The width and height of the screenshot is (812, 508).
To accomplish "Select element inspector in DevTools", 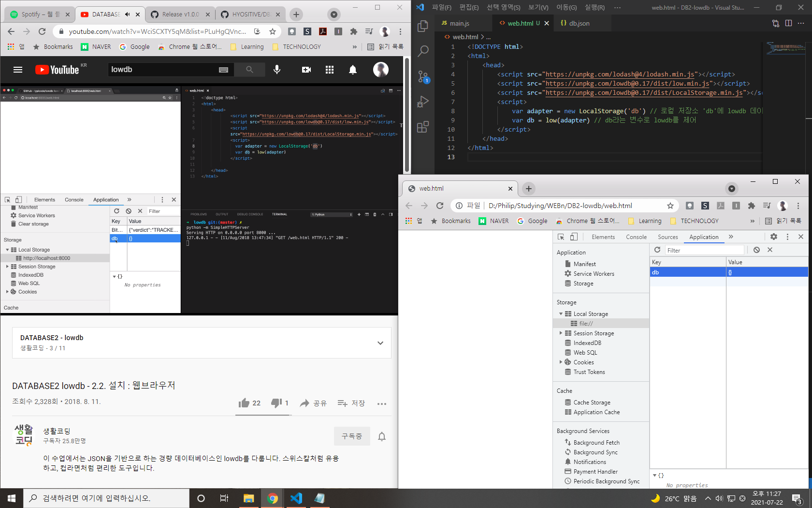I will [x=561, y=237].
